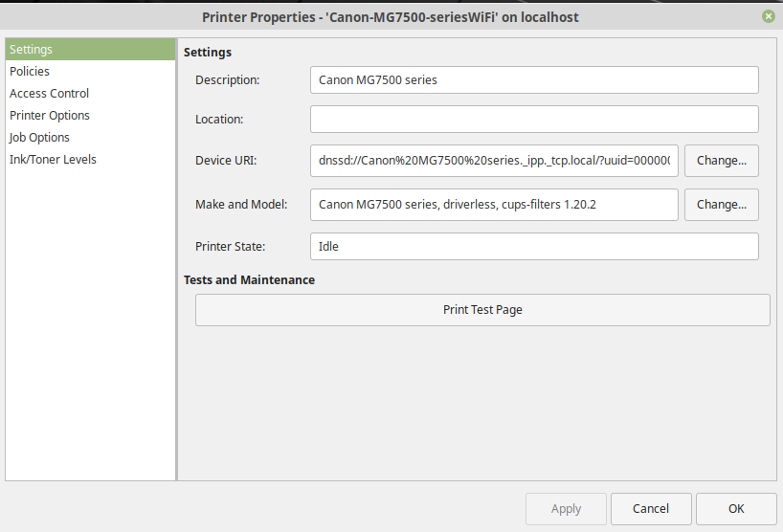
Task: Click the Description text field
Action: [x=534, y=80]
